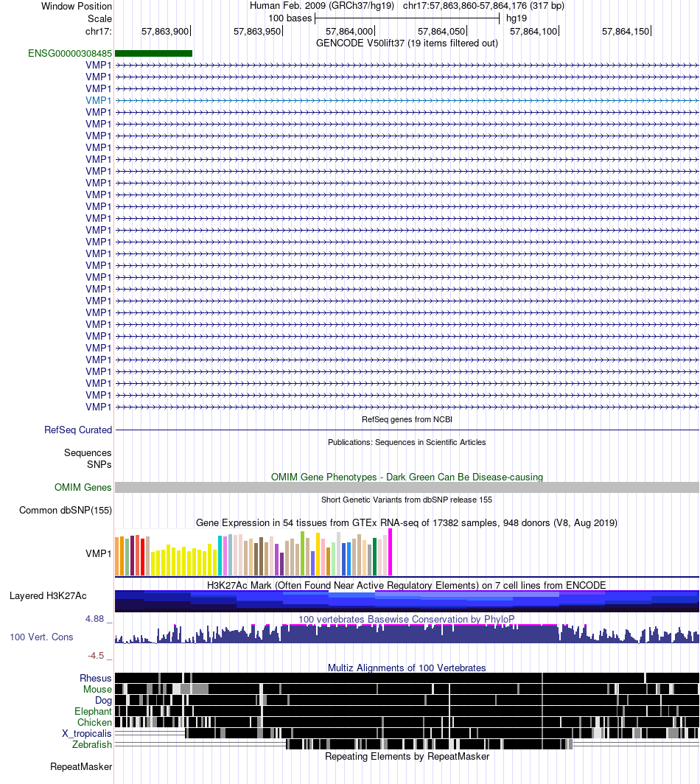Image resolution: width=700 pixels, height=784 pixels.
Task: Open '100 vertebrates Basewise Conservation by PhyloP' title
Action: (407, 620)
